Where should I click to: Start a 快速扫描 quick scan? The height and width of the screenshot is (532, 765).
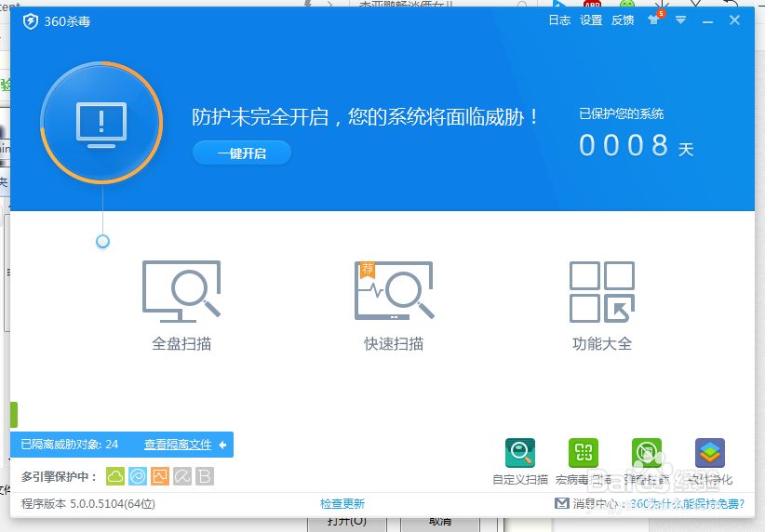click(395, 305)
